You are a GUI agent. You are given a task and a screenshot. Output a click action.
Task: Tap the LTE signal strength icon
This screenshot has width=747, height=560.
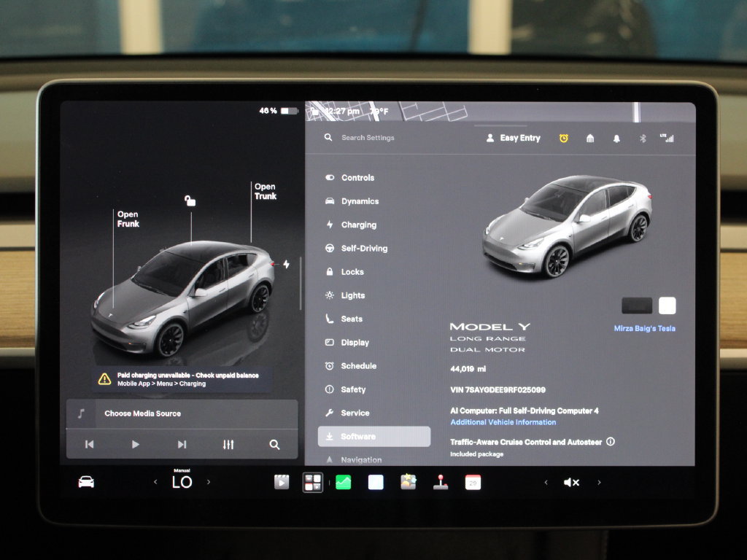point(667,138)
